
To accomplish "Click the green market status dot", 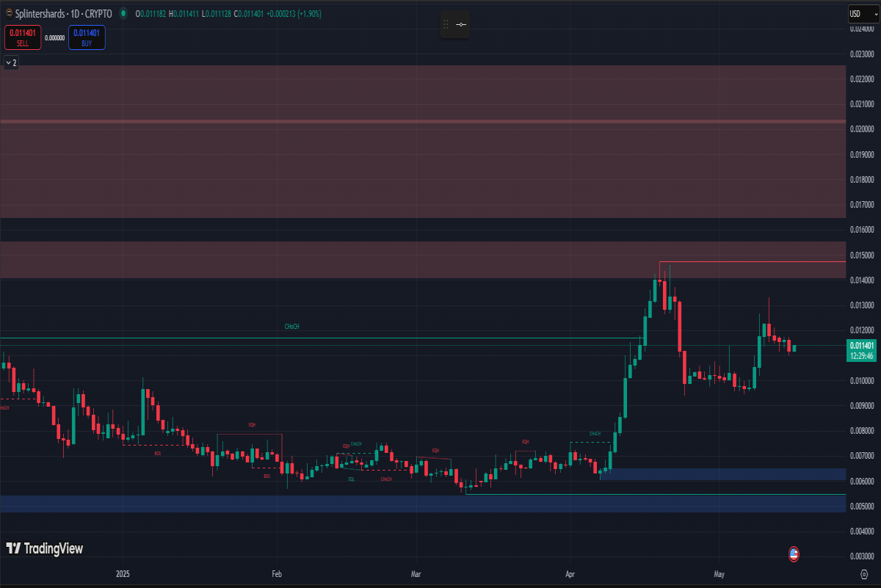I will click(123, 13).
